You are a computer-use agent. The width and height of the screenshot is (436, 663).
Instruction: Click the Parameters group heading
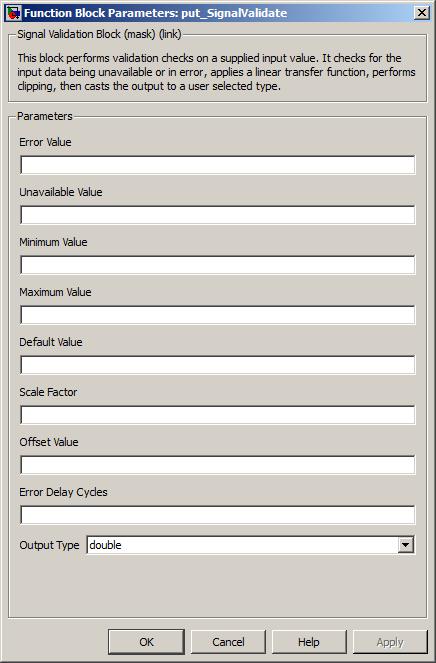[x=45, y=116]
